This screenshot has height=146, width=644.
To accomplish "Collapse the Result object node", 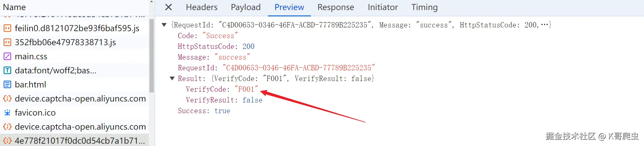I will (x=172, y=78).
